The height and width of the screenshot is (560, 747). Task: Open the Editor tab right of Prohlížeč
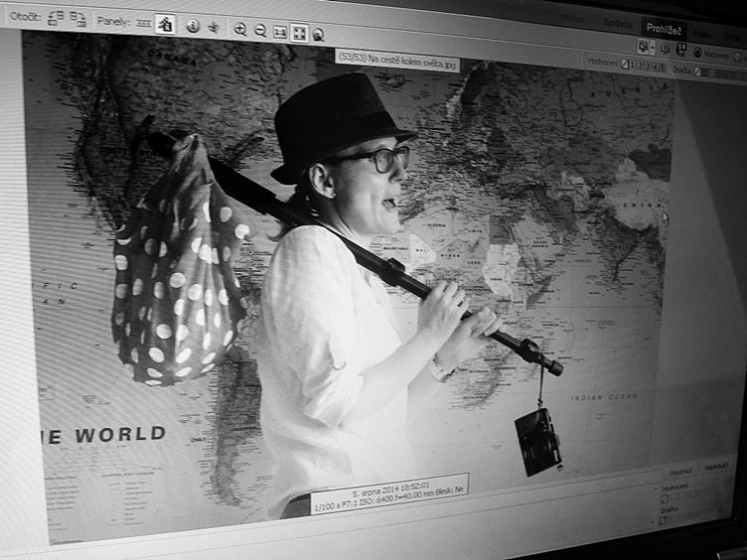coord(703,35)
